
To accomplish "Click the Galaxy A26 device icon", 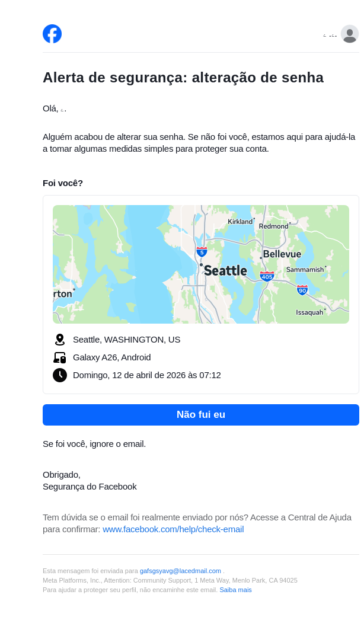I will (x=60, y=357).
